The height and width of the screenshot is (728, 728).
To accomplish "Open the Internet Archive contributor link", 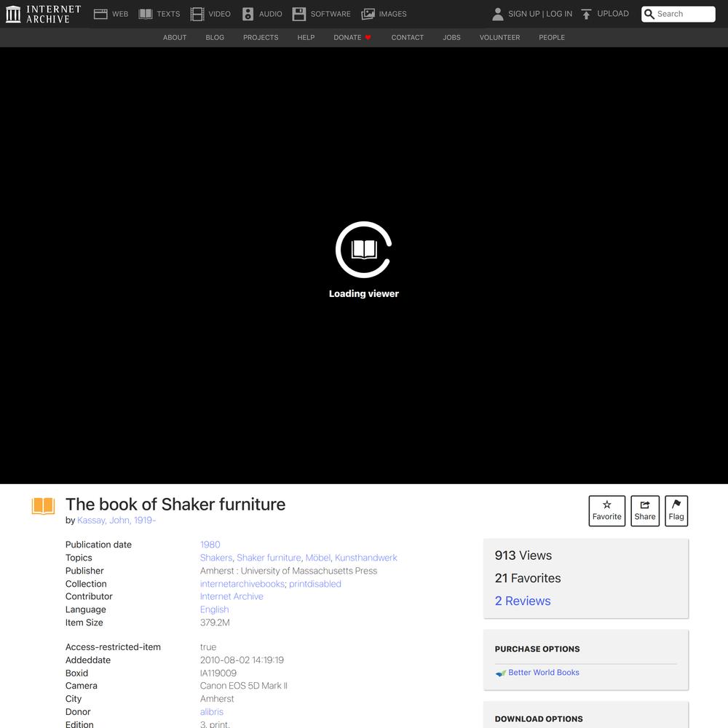I will pyautogui.click(x=232, y=597).
